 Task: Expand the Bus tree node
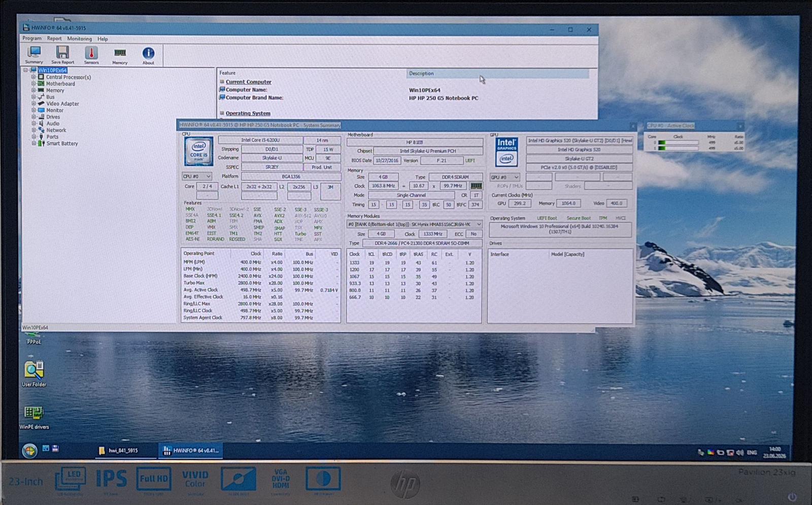click(x=33, y=97)
